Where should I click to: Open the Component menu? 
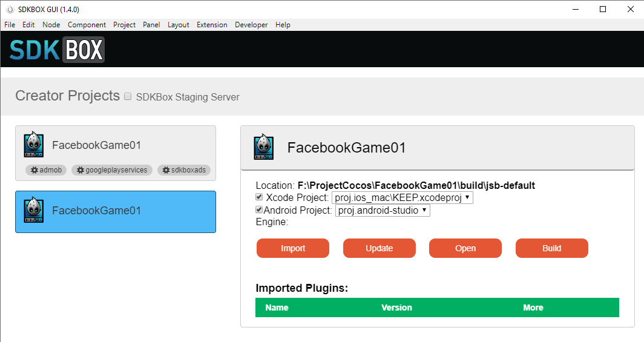(x=87, y=25)
